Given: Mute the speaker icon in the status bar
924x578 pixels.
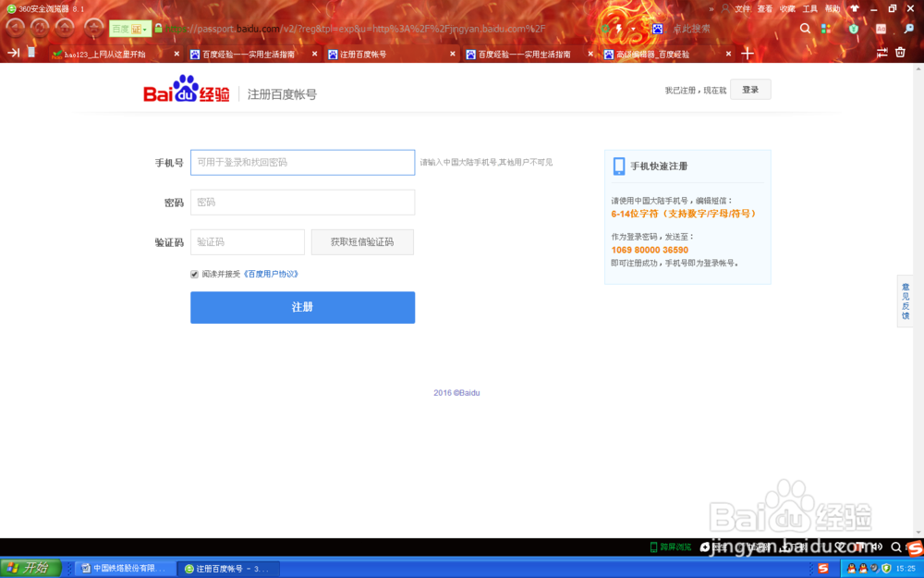Looking at the screenshot, I should coord(877,547).
